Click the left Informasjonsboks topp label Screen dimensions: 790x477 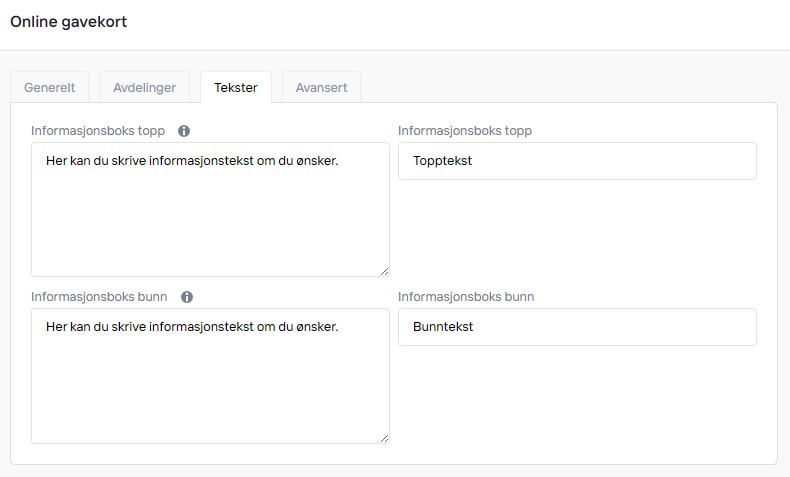[98, 131]
